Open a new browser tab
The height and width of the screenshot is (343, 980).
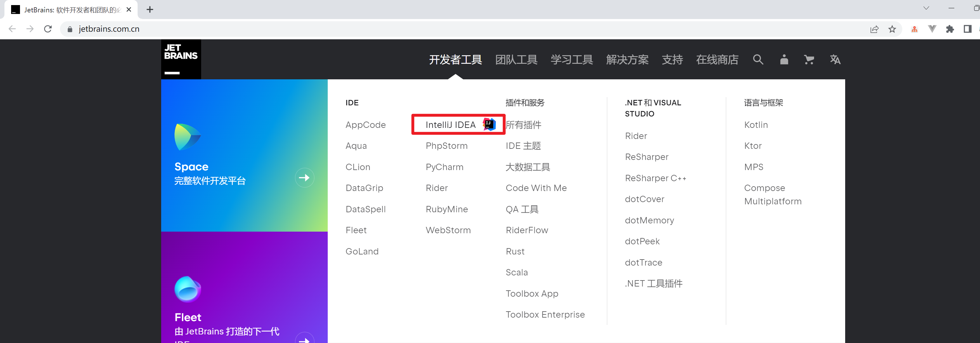pos(150,10)
